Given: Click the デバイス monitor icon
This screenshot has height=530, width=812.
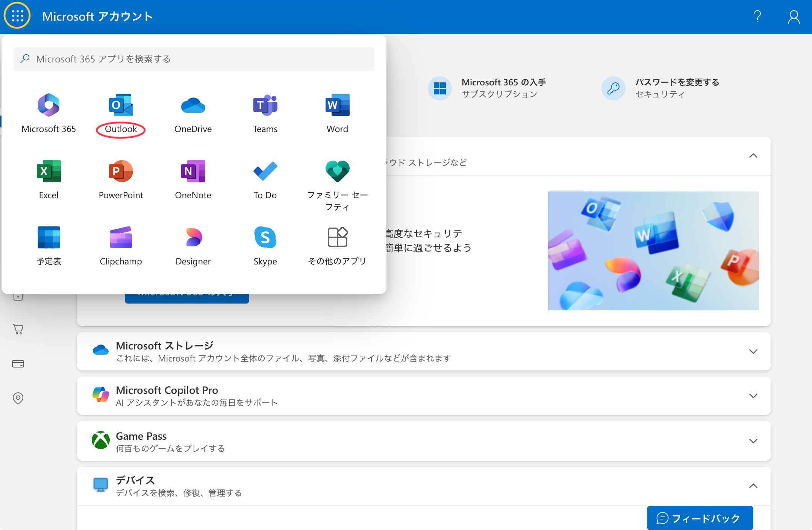Looking at the screenshot, I should coord(101,484).
